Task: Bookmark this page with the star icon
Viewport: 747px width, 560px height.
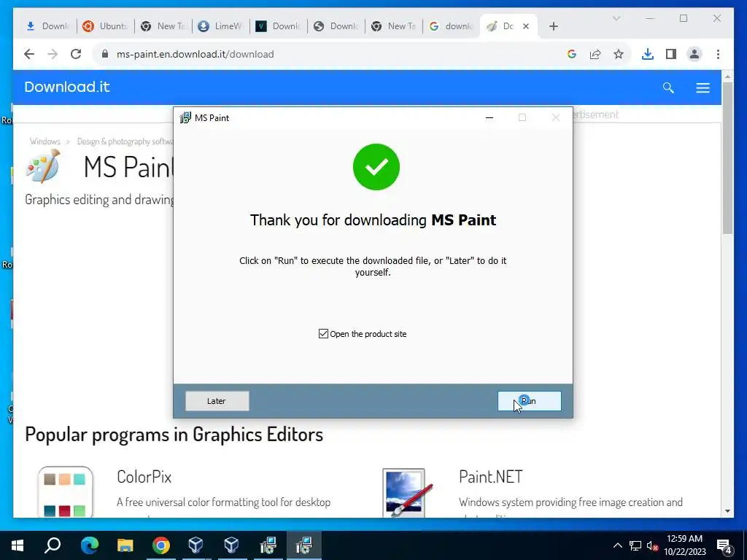Action: 619,54
